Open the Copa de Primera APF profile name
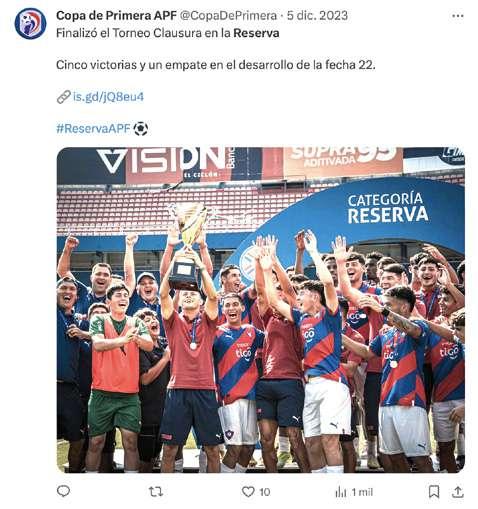The image size is (478, 509). (x=116, y=15)
